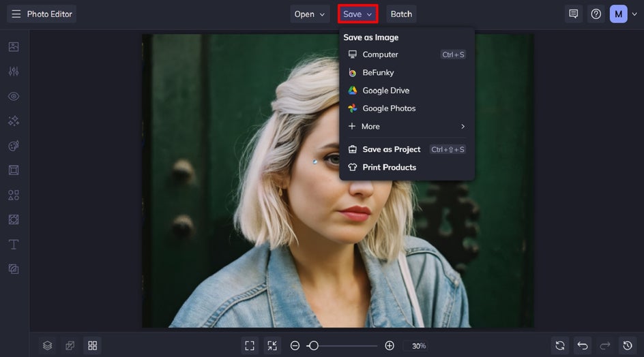Open the Artsy palette icon

tap(14, 146)
